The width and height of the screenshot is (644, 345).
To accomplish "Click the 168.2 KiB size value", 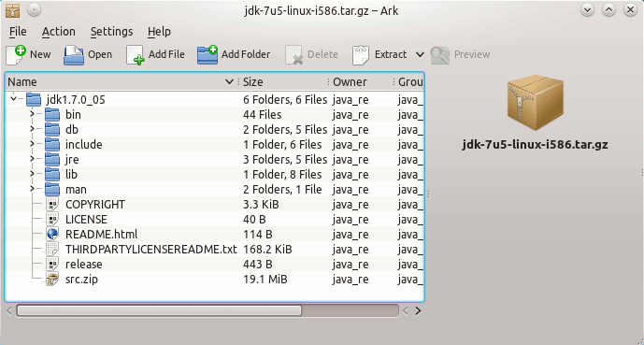I will 267,250.
